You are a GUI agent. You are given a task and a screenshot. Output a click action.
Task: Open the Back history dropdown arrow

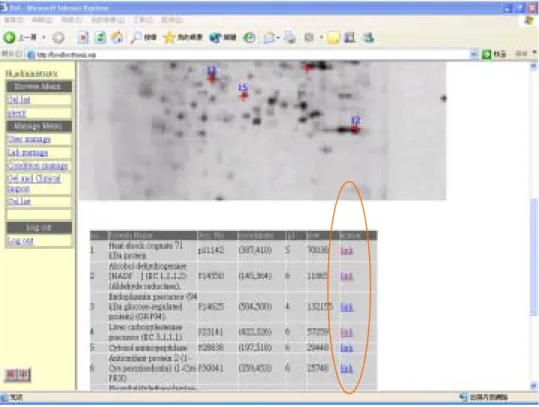[44, 37]
